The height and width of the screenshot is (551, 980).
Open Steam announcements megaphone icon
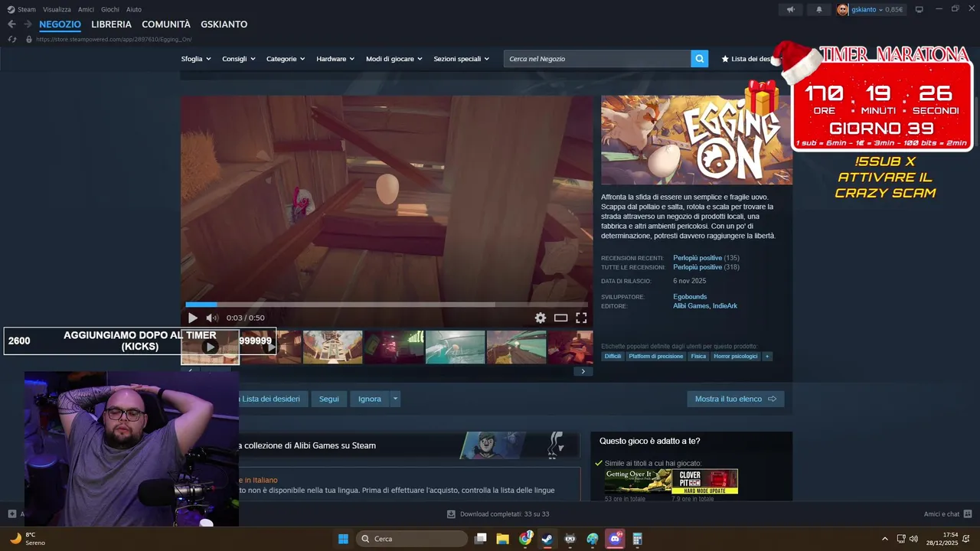(791, 9)
